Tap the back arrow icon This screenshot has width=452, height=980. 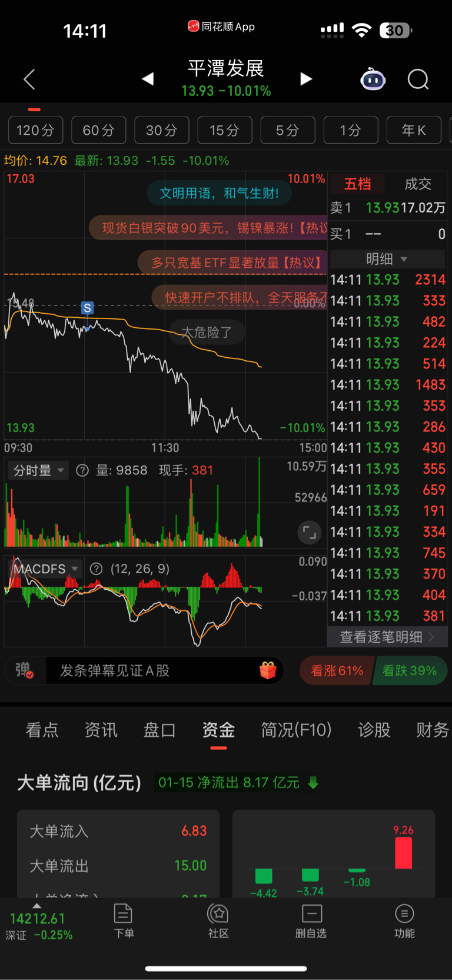coord(29,79)
